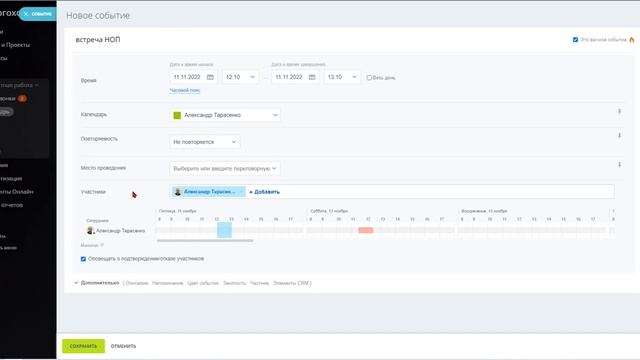Open dropdown arrow on Александр Тарасенко participant chip
This screenshot has width=640, height=360.
(241, 191)
